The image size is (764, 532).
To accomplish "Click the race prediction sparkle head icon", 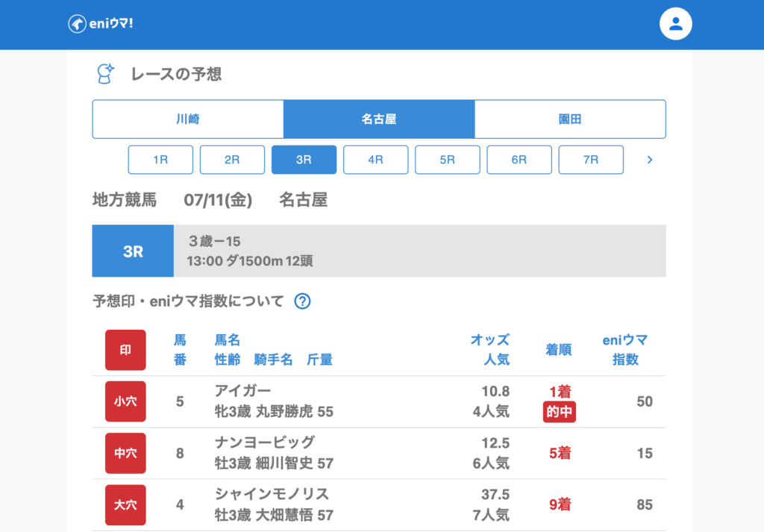I will [105, 74].
